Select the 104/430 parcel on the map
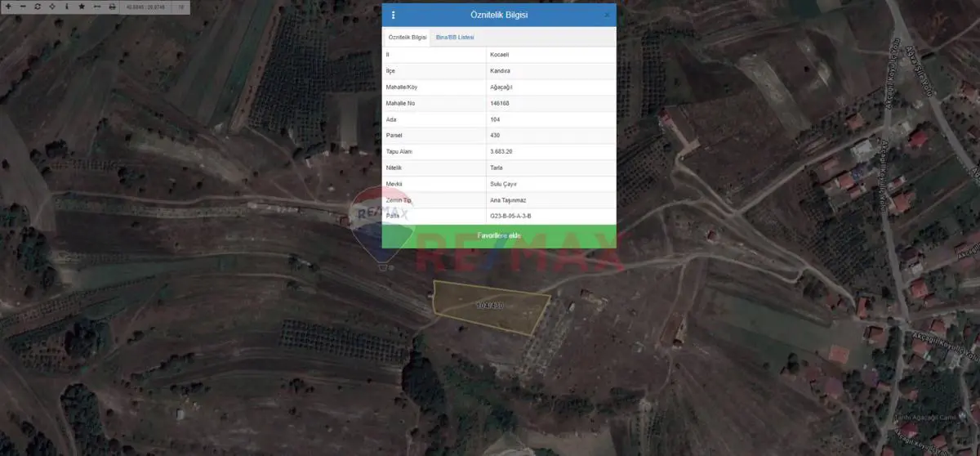 (490, 307)
